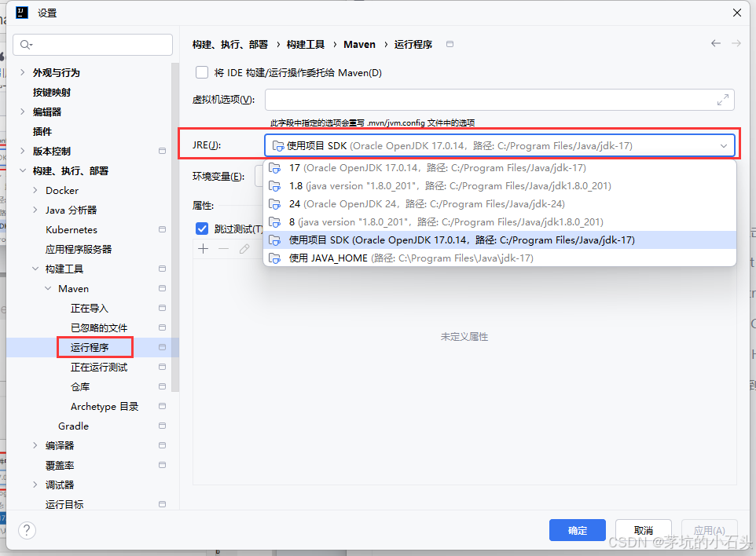Click project-level icon next to 构建工具
This screenshot has width=756, height=556.
click(162, 269)
